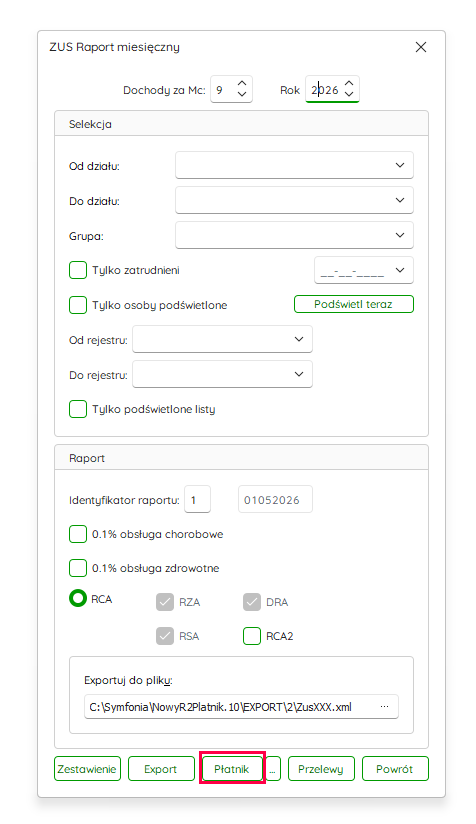The width and height of the screenshot is (476, 824).
Task: Tick Tylko podświetlone listy checkbox
Action: 78,409
